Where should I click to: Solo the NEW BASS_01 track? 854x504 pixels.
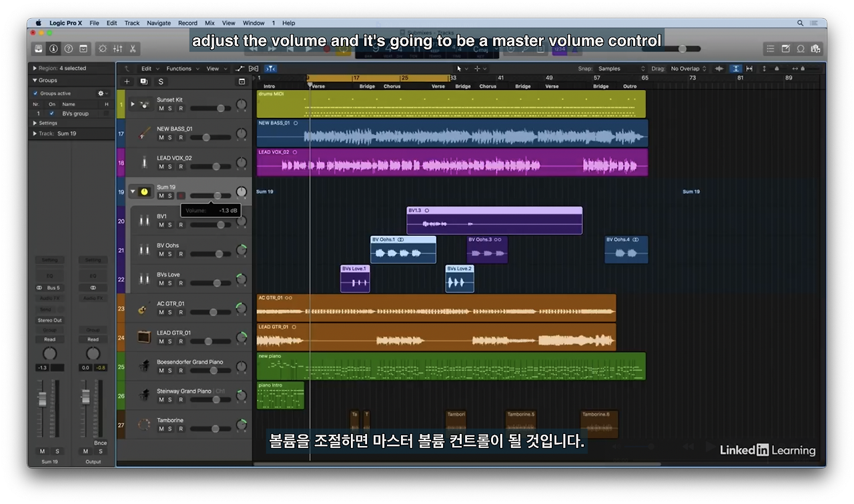170,137
